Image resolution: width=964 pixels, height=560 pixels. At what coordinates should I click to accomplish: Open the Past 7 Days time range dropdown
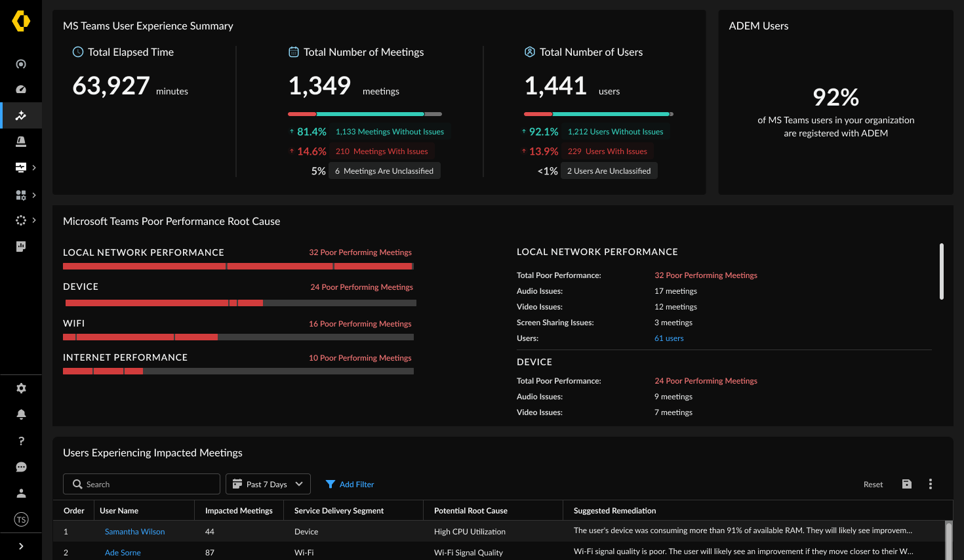pyautogui.click(x=268, y=484)
